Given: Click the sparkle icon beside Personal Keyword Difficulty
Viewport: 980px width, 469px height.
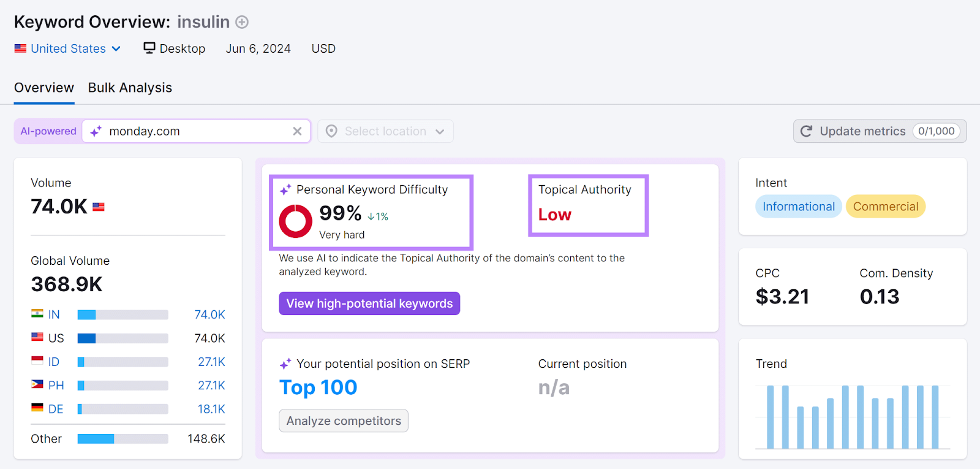Looking at the screenshot, I should tap(285, 190).
